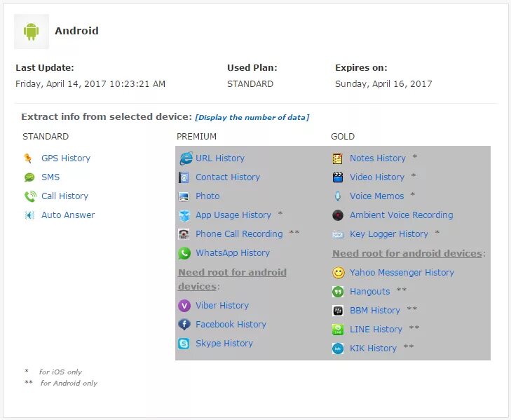Screen dimensions: 511x420
Task: Click the Video History clapperboard icon
Action: point(338,177)
